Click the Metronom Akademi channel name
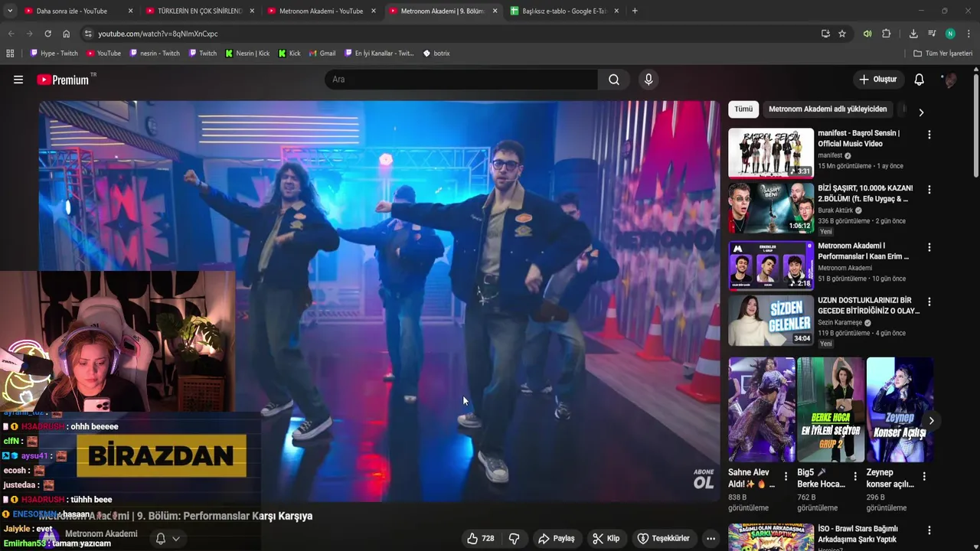 (101, 534)
